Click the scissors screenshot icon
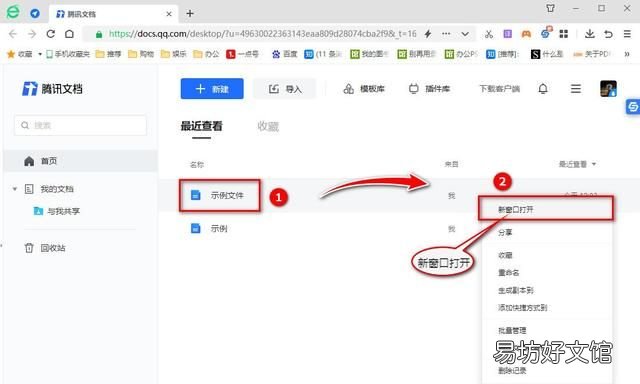The width and height of the screenshot is (640, 384). [x=489, y=34]
